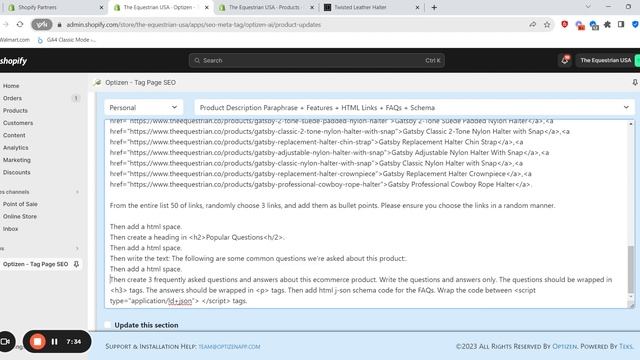Open Content in the sidebar
The width and height of the screenshot is (640, 360).
point(14,135)
